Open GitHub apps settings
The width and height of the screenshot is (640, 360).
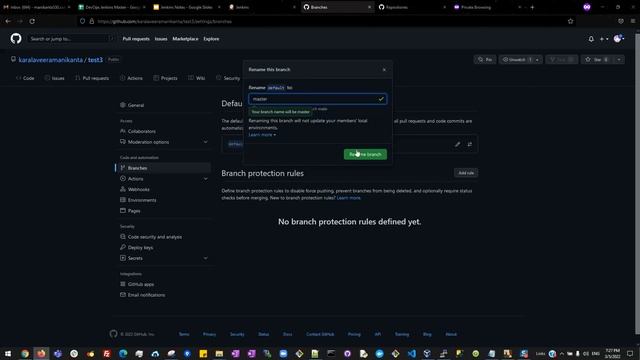click(x=141, y=284)
